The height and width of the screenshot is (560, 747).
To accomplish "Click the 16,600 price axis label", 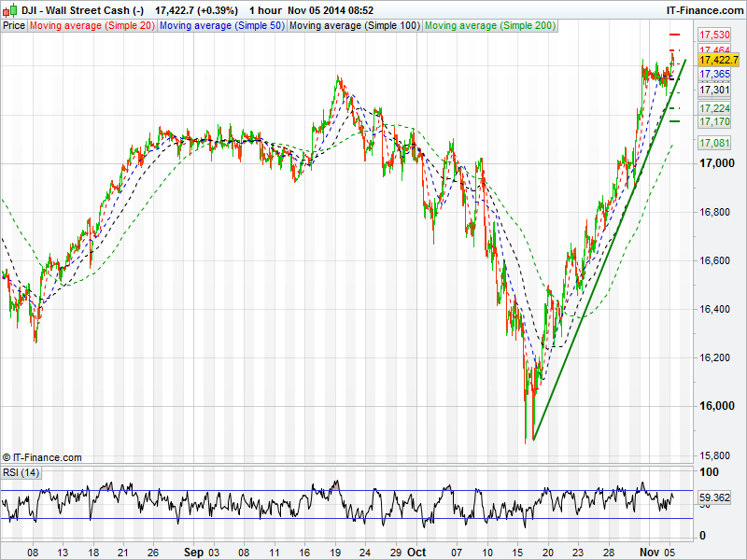I will click(714, 260).
